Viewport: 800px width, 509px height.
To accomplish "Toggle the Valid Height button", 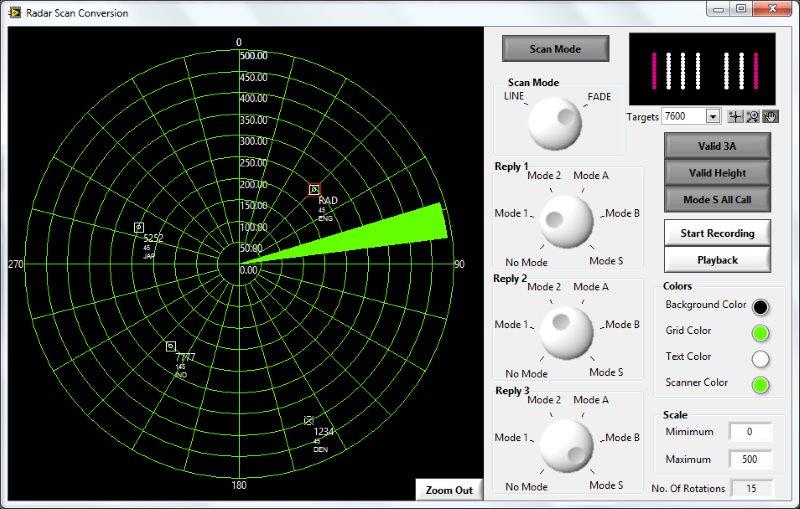I will coord(717,173).
